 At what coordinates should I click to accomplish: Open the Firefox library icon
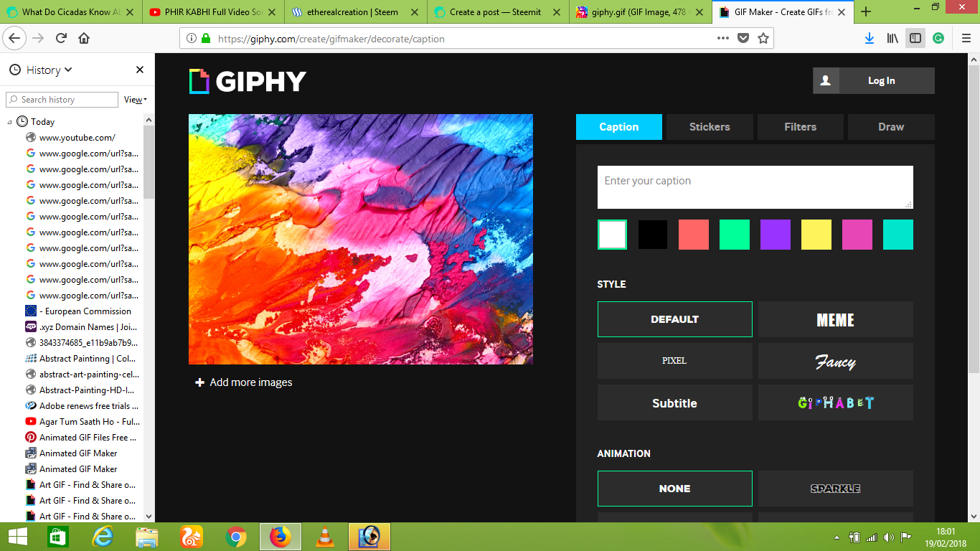tap(892, 39)
